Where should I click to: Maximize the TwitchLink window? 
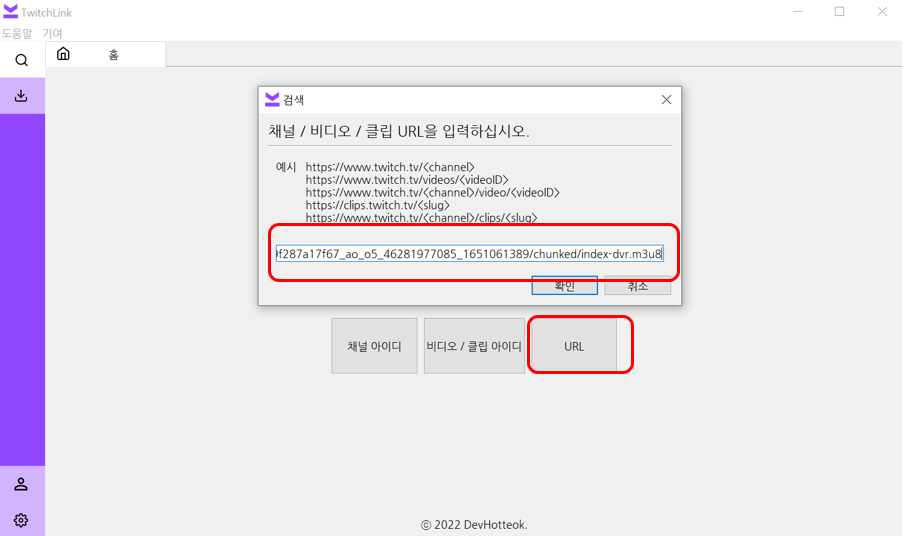pos(839,12)
